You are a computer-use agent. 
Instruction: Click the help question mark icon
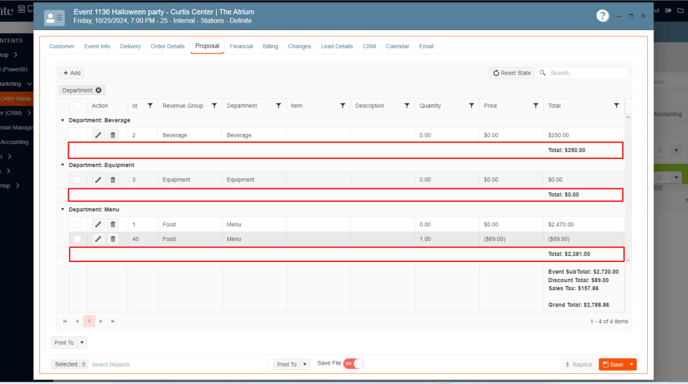[x=602, y=16]
